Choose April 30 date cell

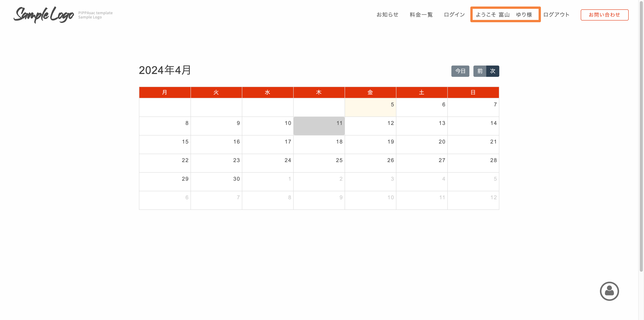pos(216,181)
